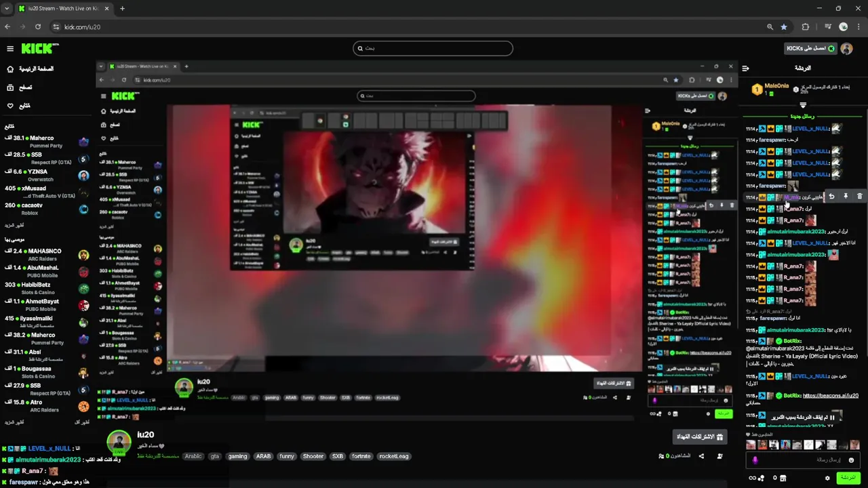Close the iu20 Stream browser tab

pos(106,8)
